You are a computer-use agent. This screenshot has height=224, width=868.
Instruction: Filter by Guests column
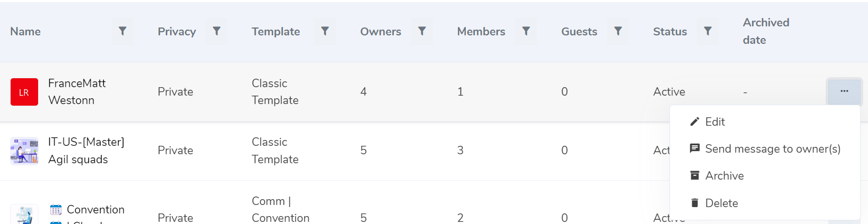coord(618,31)
